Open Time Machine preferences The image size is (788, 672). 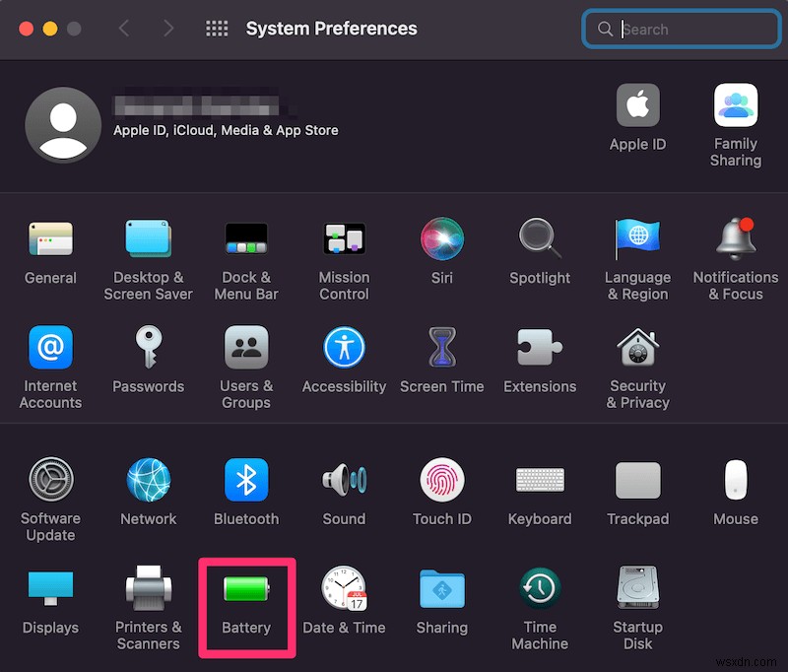(x=540, y=588)
